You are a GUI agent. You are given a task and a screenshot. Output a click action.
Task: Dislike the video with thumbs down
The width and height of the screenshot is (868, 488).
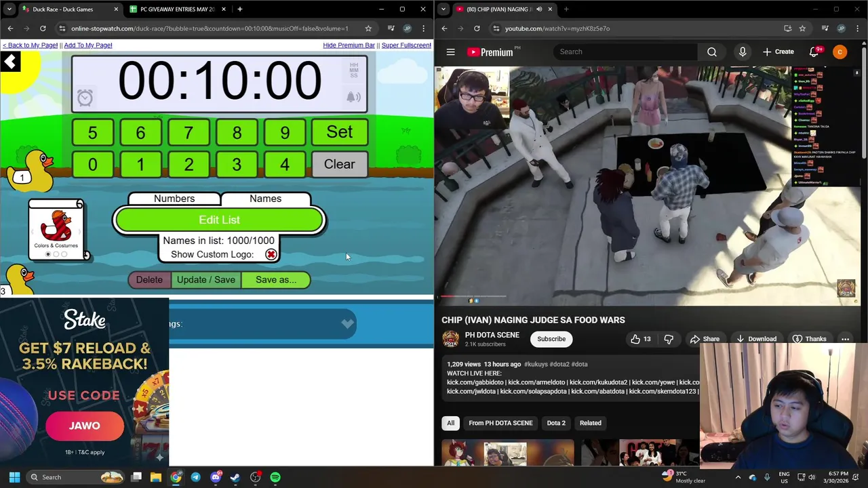(669, 339)
